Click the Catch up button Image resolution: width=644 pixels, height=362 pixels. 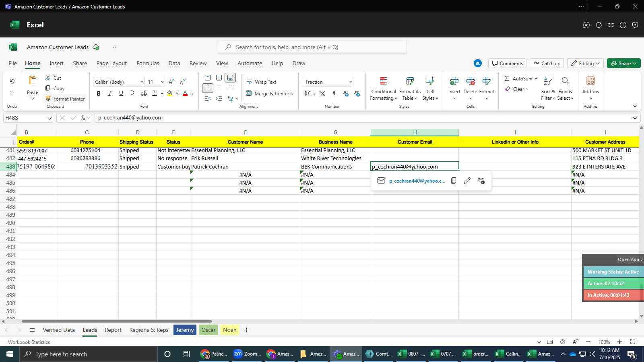point(547,63)
